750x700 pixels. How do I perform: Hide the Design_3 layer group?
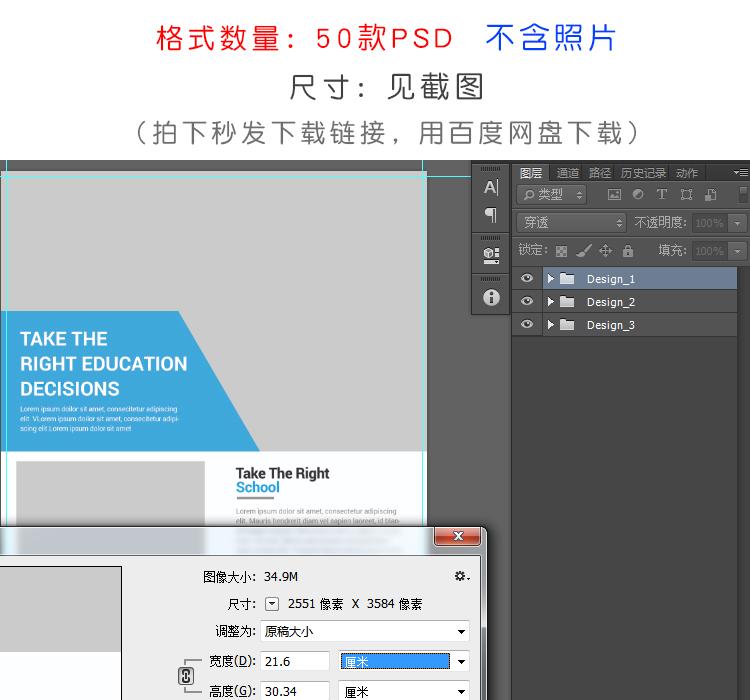pyautogui.click(x=527, y=325)
